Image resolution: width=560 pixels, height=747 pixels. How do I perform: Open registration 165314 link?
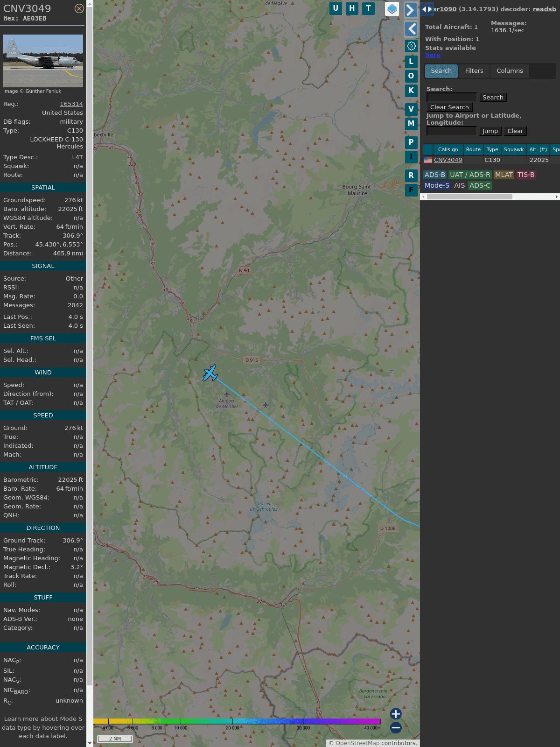click(71, 104)
